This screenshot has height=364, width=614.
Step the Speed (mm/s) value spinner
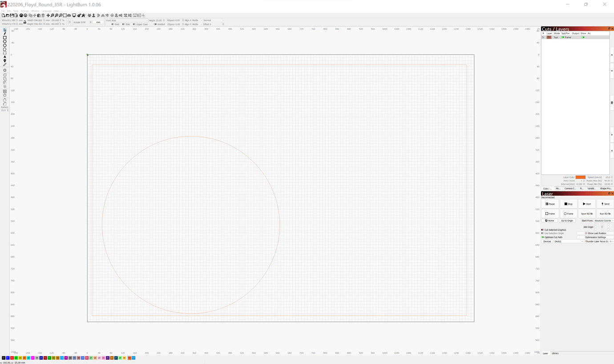point(612,177)
